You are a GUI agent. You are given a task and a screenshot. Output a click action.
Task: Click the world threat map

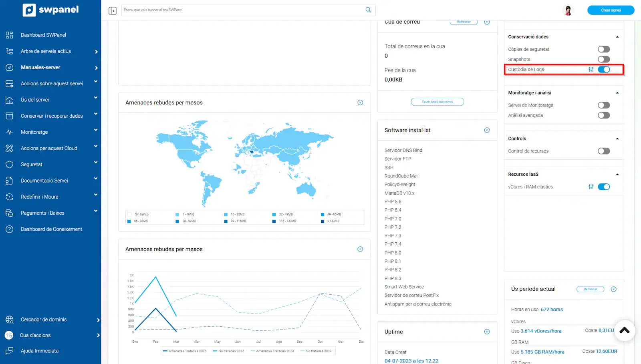[x=244, y=163]
